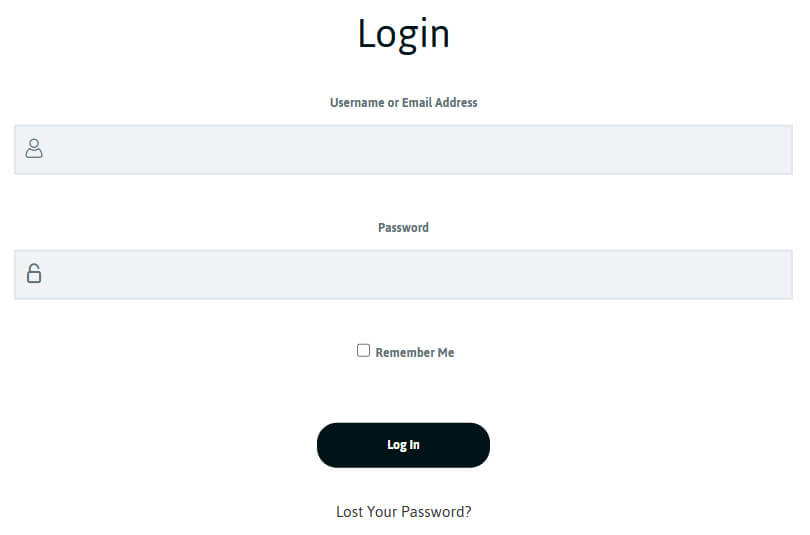Place cursor in the email address field
The image size is (810, 535).
coord(403,150)
